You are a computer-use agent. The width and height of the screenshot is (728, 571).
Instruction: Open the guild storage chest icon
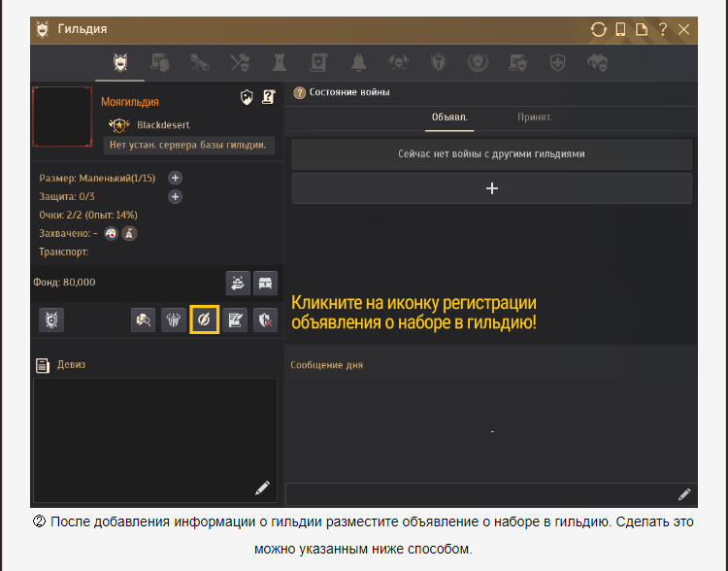point(265,283)
